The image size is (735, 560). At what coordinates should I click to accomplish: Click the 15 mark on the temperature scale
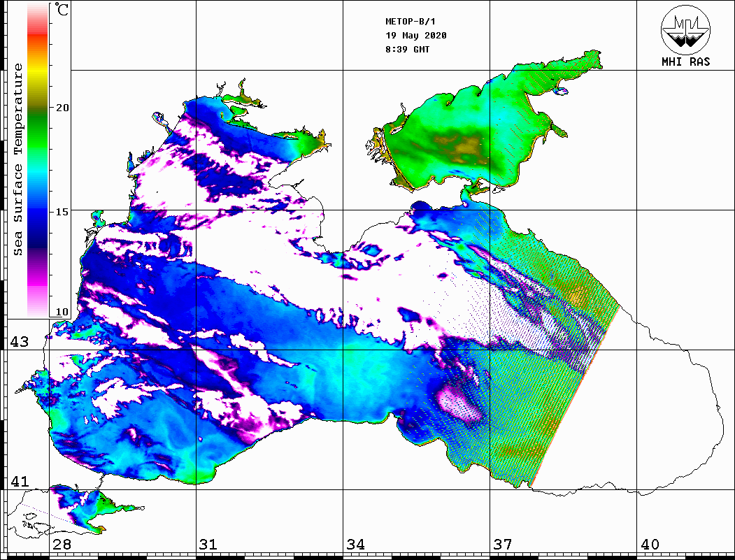point(62,211)
